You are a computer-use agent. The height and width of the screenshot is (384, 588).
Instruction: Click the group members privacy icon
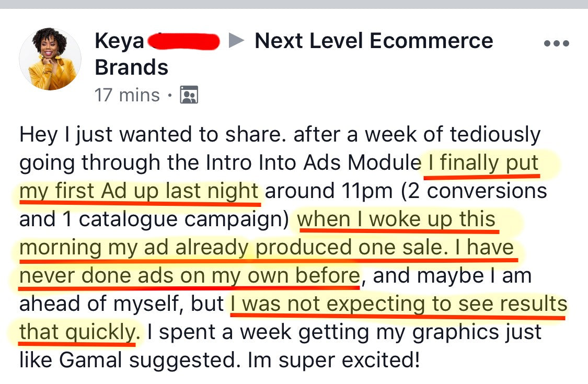[189, 95]
